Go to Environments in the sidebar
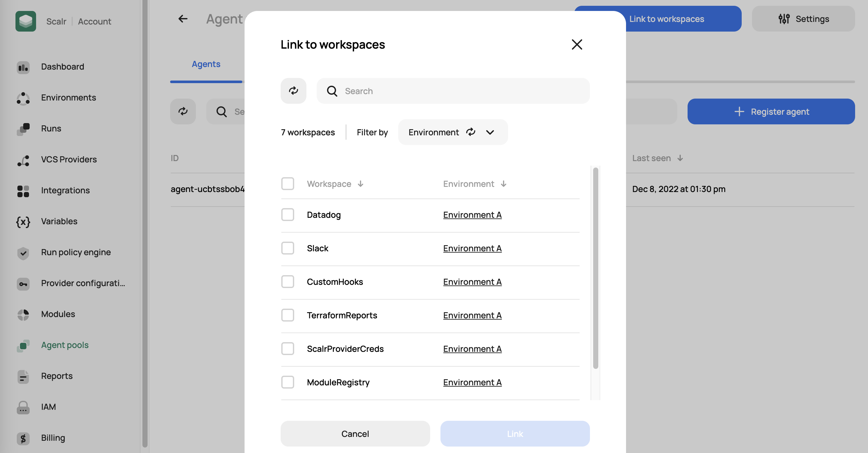The height and width of the screenshot is (453, 868). pyautogui.click(x=68, y=98)
